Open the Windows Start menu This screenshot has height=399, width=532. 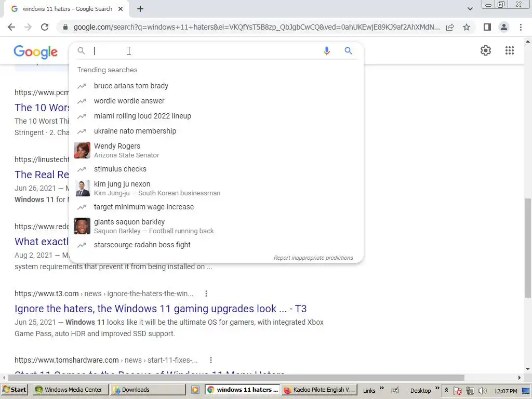point(14,390)
